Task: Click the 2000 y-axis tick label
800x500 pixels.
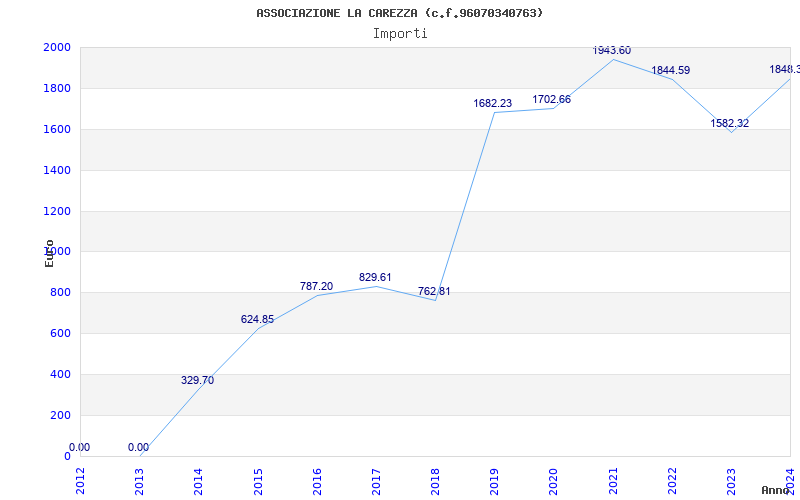Action: [x=57, y=47]
